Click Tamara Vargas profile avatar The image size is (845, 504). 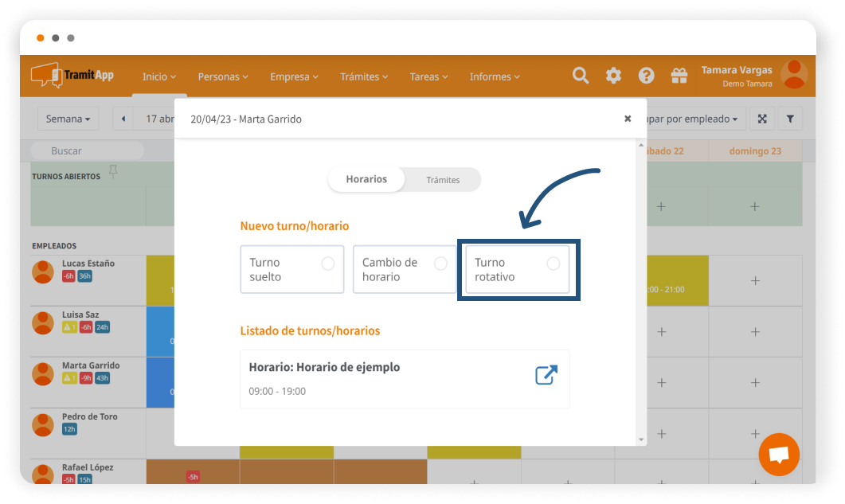[x=793, y=74]
